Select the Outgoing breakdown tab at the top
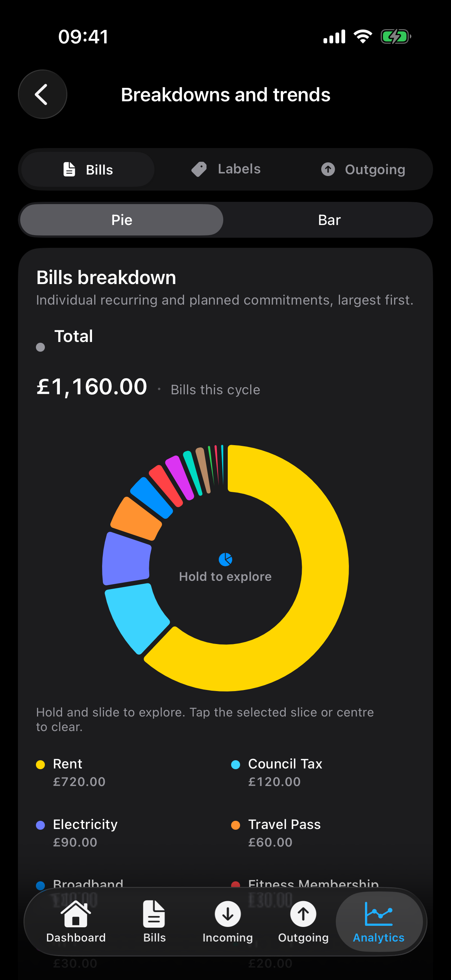Image resolution: width=451 pixels, height=980 pixels. pos(363,170)
